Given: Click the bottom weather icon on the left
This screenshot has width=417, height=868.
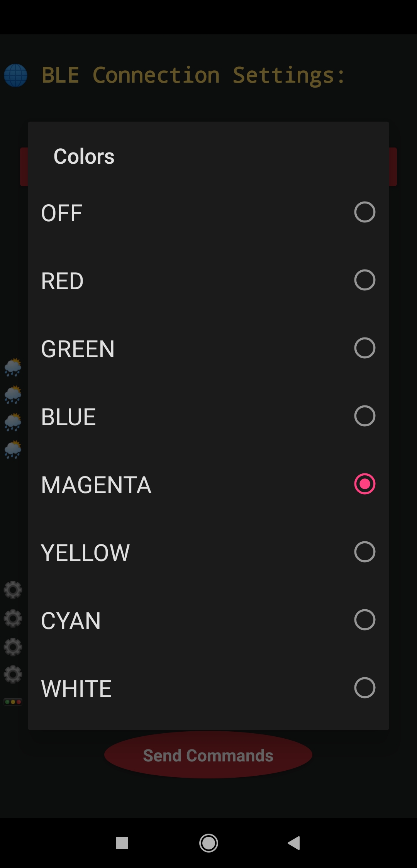Looking at the screenshot, I should coord(13,449).
